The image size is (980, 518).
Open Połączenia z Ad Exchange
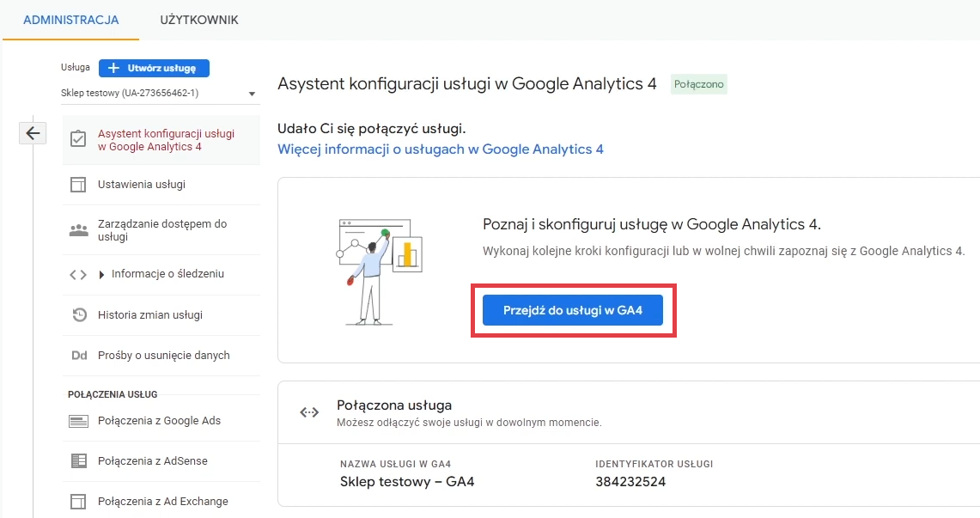[161, 501]
